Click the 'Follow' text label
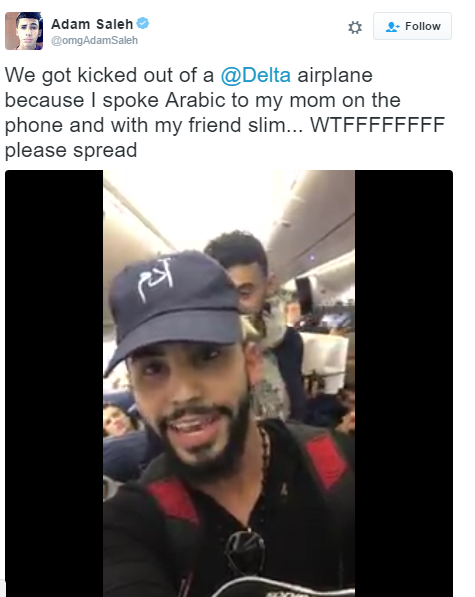Image resolution: width=475 pixels, height=597 pixels. 423,26
